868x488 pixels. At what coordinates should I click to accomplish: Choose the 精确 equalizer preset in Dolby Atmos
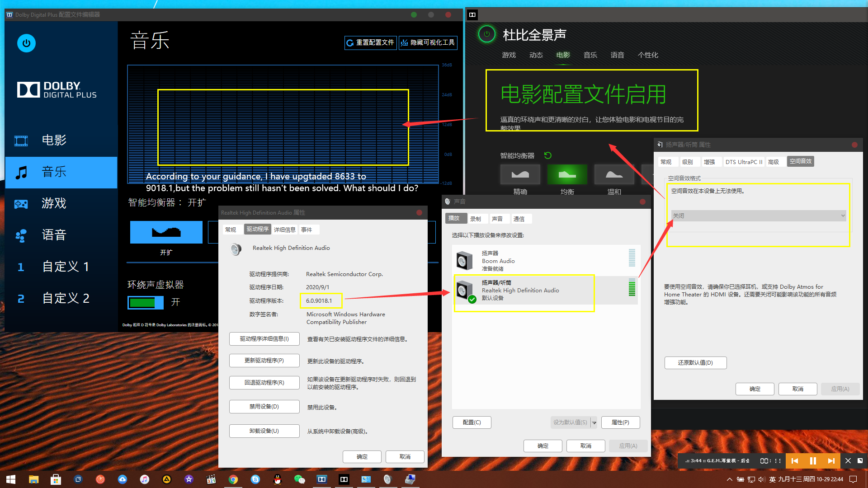(x=520, y=174)
